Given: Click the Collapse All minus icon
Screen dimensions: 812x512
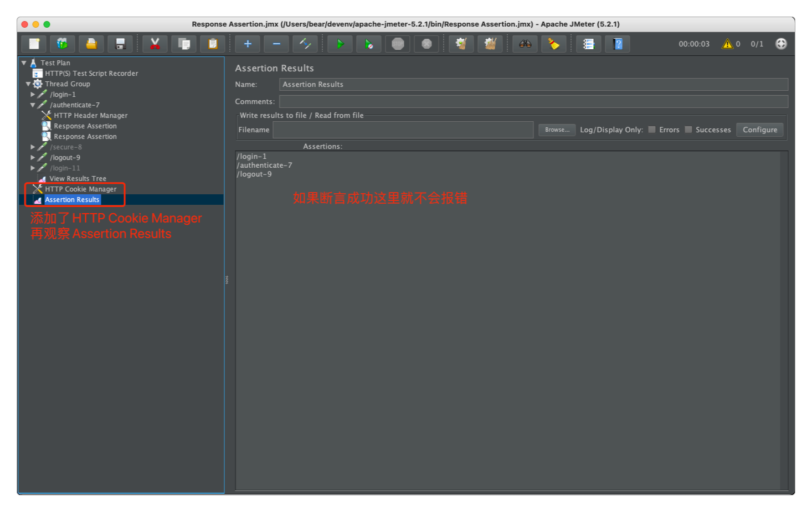Looking at the screenshot, I should coord(276,44).
